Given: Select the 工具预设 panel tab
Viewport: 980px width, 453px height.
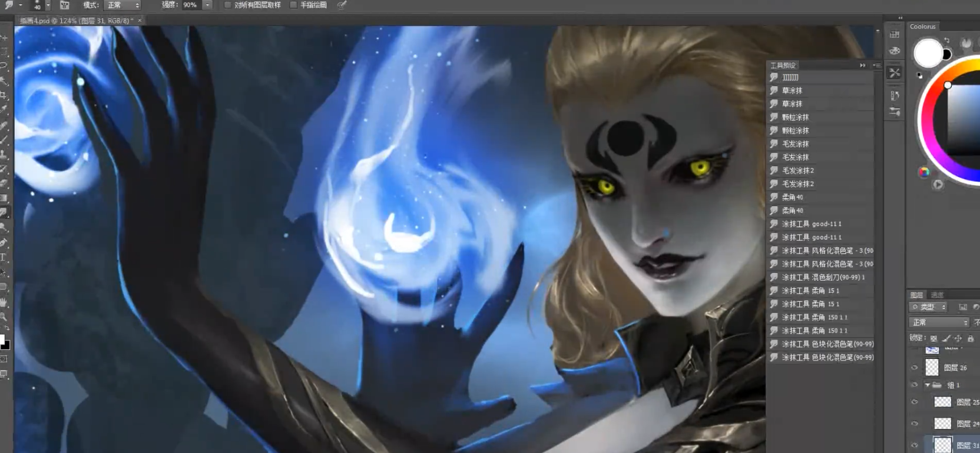Looking at the screenshot, I should click(783, 65).
